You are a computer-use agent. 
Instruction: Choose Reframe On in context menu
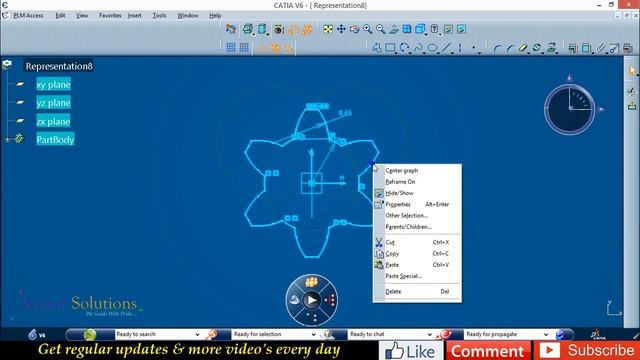click(x=417, y=182)
